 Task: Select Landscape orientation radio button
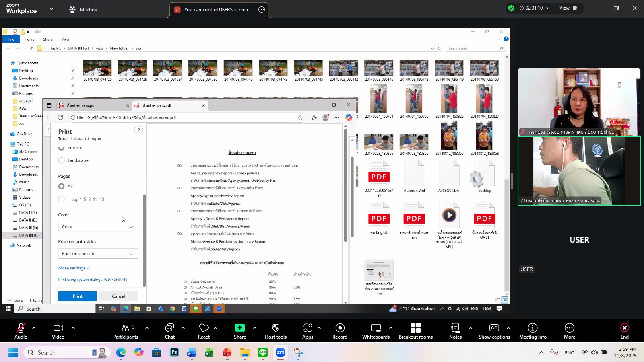[x=62, y=160]
